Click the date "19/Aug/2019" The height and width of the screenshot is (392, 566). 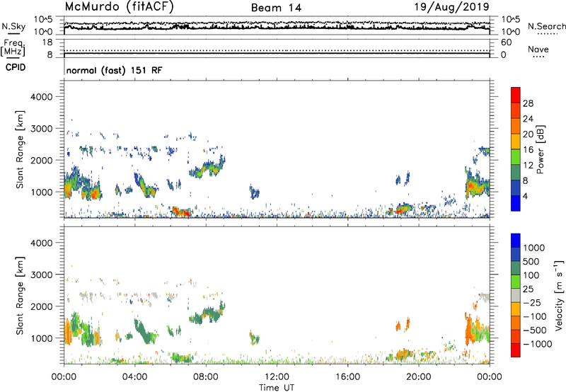451,7
